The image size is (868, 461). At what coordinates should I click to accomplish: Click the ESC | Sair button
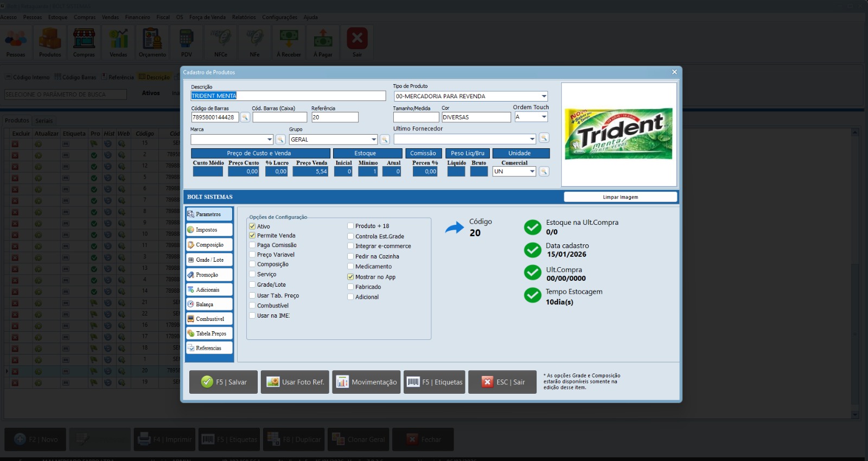pyautogui.click(x=502, y=382)
